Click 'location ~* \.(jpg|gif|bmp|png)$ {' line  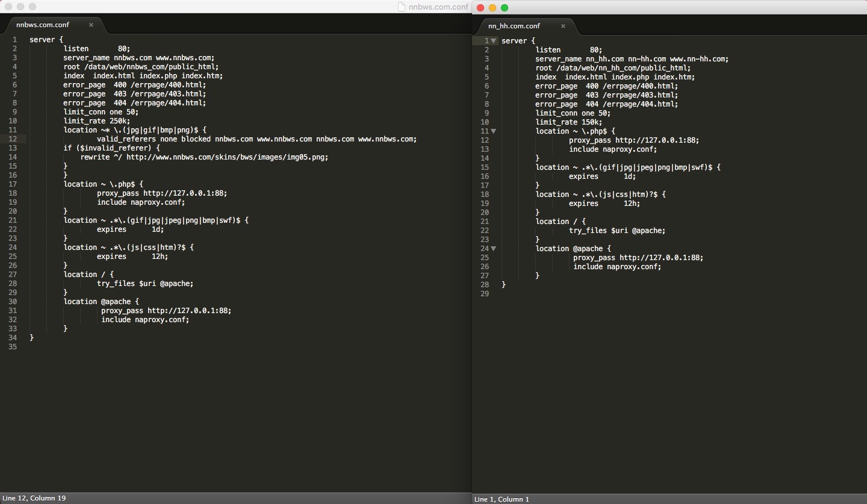point(135,130)
